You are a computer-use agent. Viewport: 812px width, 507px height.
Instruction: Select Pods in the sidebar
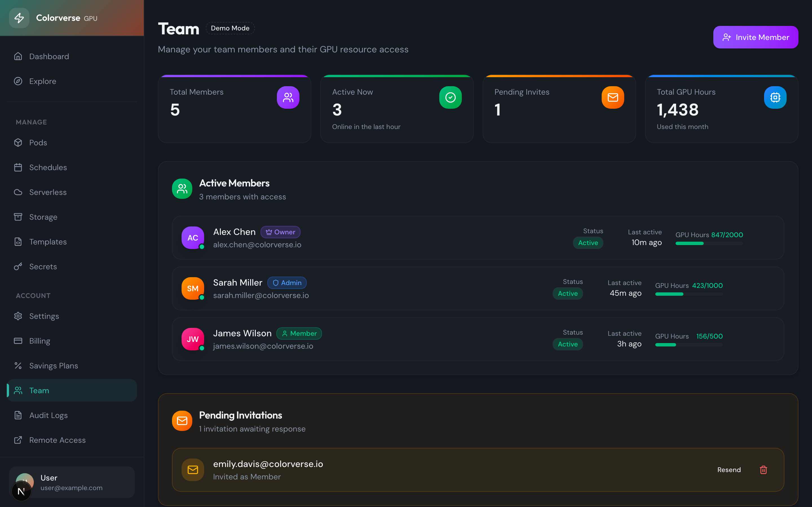tap(38, 142)
